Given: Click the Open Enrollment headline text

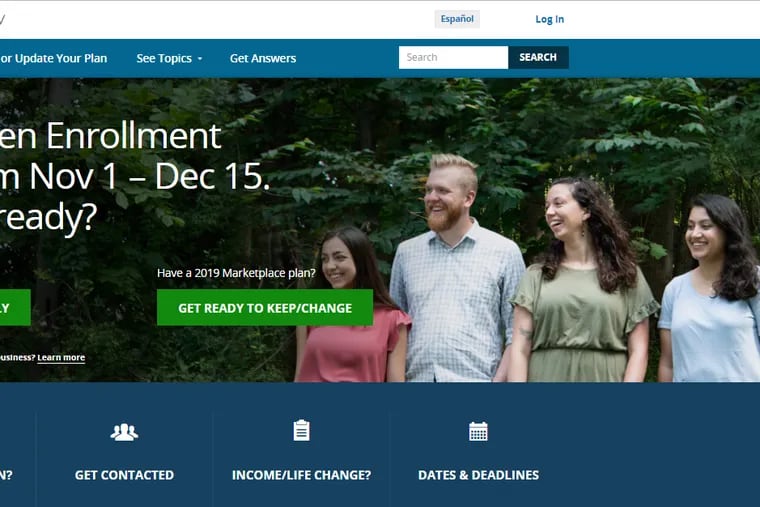Looking at the screenshot, I should [x=111, y=136].
